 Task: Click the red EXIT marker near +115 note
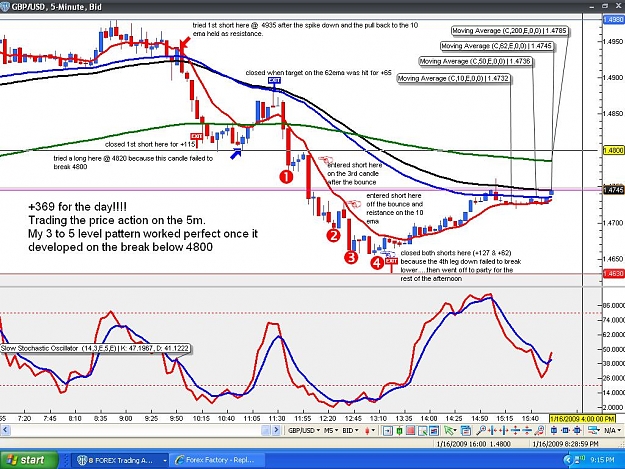[x=196, y=136]
